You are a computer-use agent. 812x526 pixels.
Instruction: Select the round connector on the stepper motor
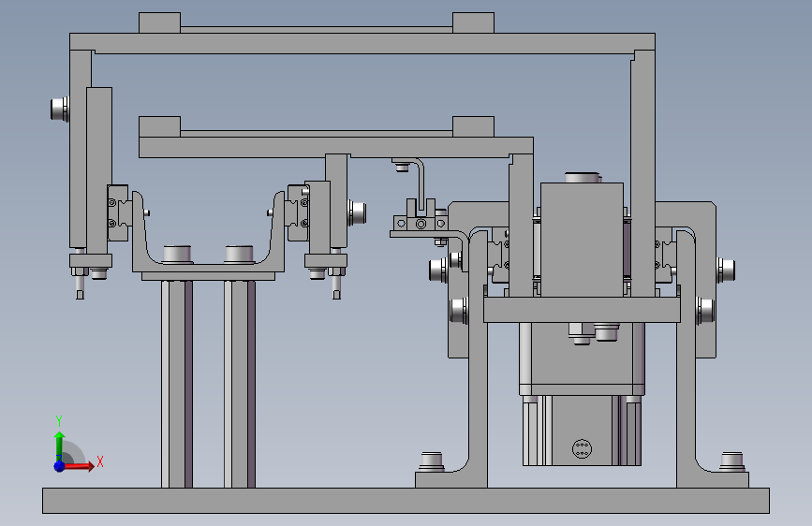click(x=582, y=448)
